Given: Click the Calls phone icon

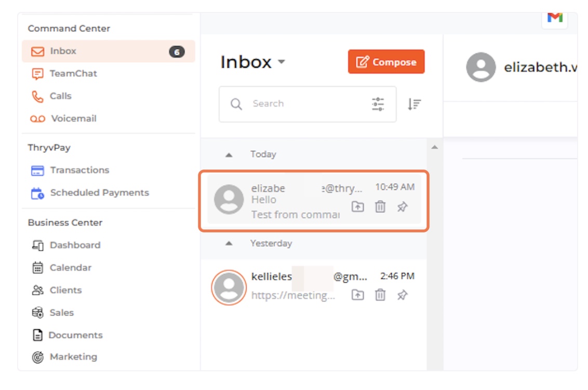Looking at the screenshot, I should click(x=37, y=97).
